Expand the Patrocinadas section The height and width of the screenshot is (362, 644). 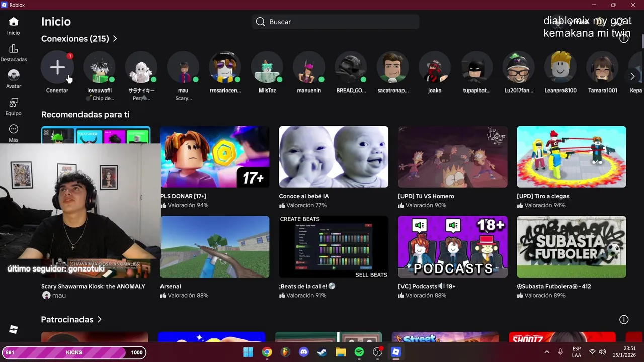click(71, 320)
